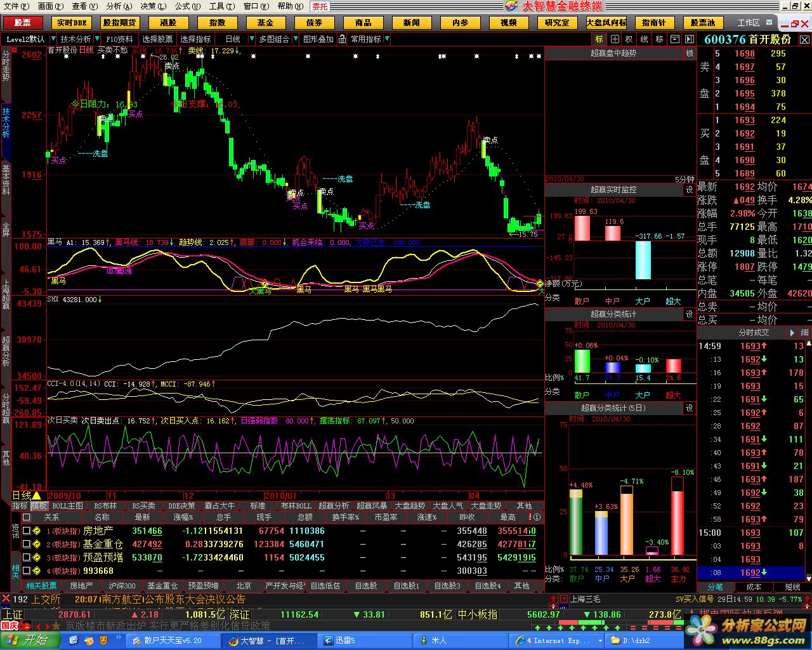The image size is (812, 650).
Task: Click the 锁 lock icon beside 超赢盘中趋势
Action: click(690, 53)
